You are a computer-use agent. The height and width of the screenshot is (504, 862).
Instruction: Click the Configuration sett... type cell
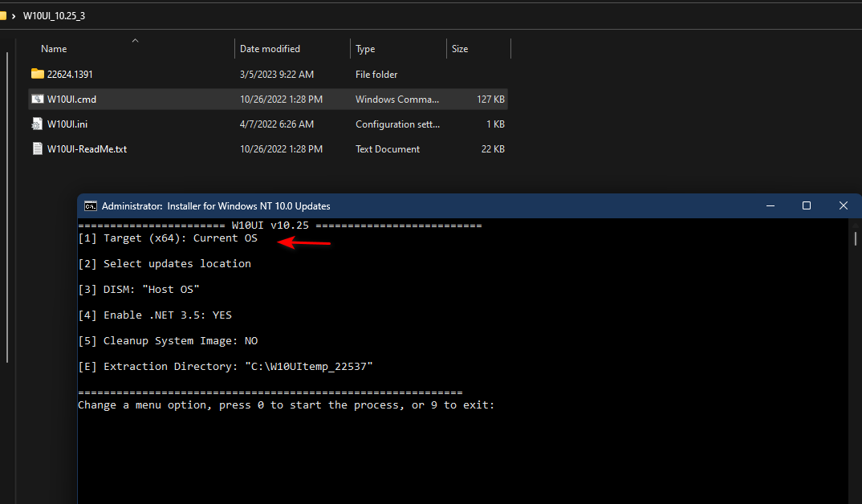pyautogui.click(x=397, y=124)
